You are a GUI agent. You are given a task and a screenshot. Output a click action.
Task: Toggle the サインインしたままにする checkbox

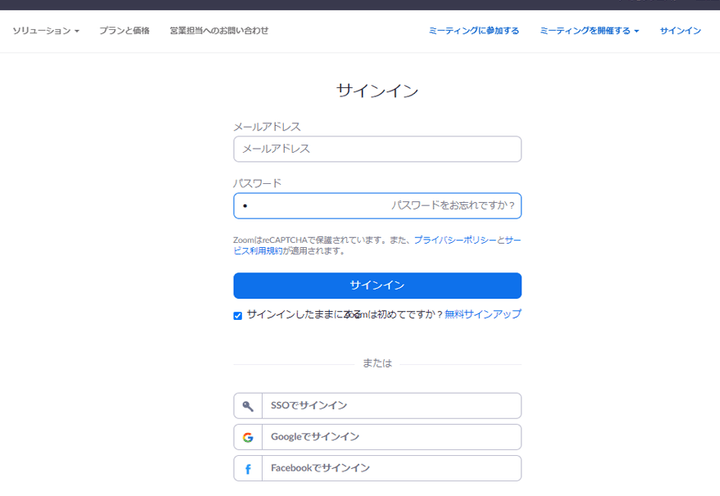point(237,316)
